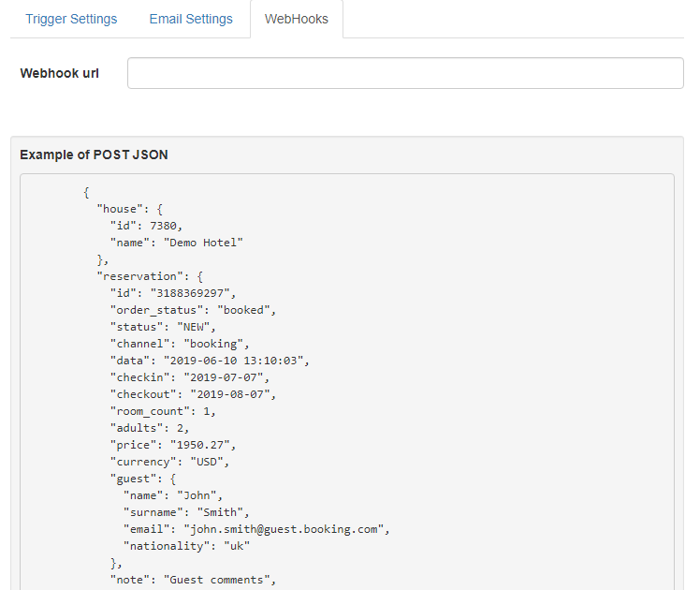700x590 pixels.
Task: Click the currency "USD" line
Action: click(169, 462)
